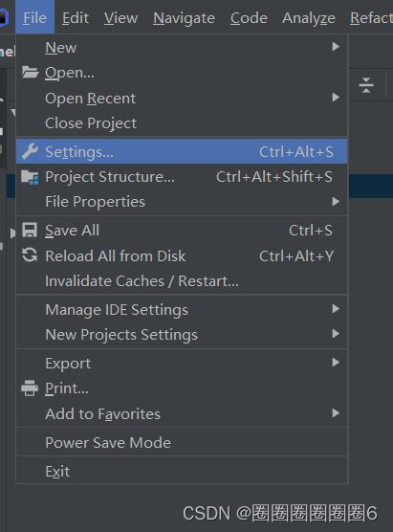Select Exit at the menu bottom

[182, 472]
